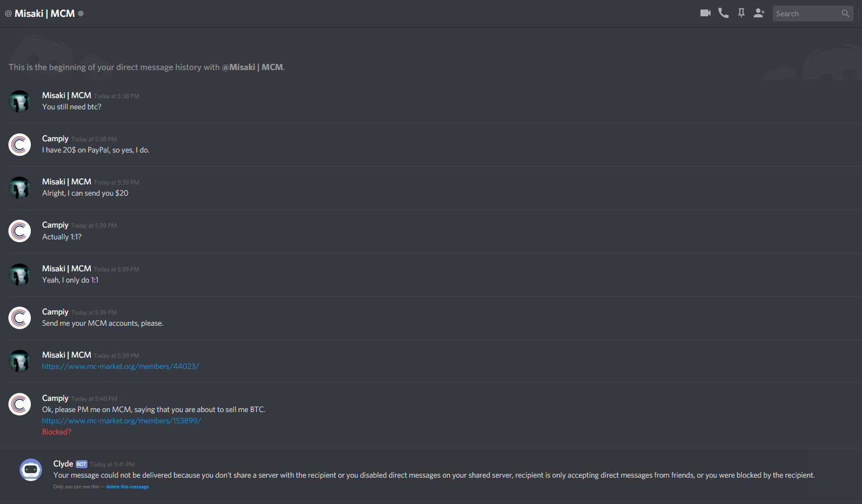Viewport: 862px width, 504px height.
Task: Click the Clyde username
Action: (x=63, y=464)
